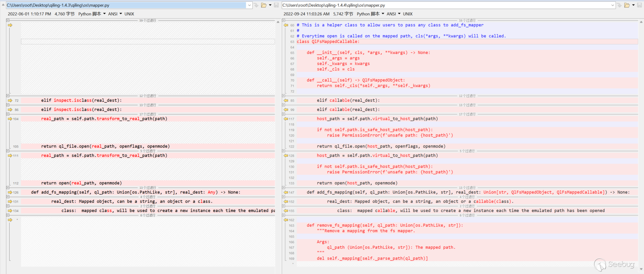Copy right line 152 to left arrow
Image resolution: width=644 pixels, height=274 pixels.
[x=286, y=201]
